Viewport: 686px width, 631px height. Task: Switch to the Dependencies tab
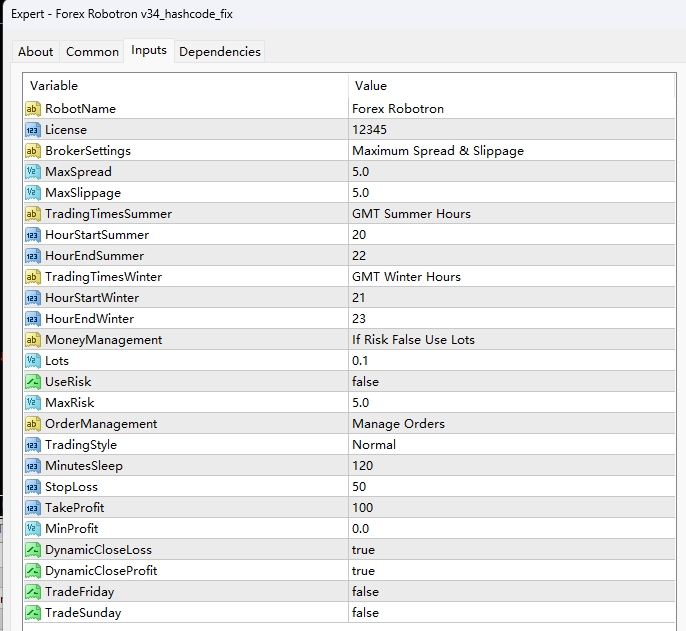[219, 52]
